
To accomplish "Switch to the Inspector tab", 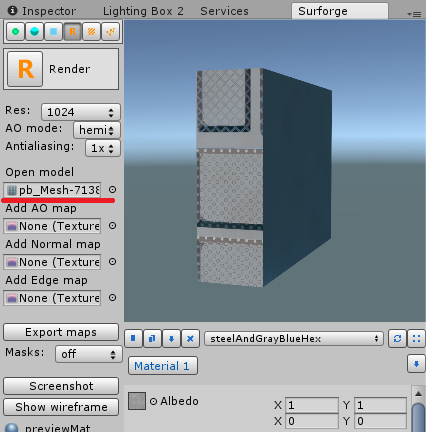I will tap(42, 11).
